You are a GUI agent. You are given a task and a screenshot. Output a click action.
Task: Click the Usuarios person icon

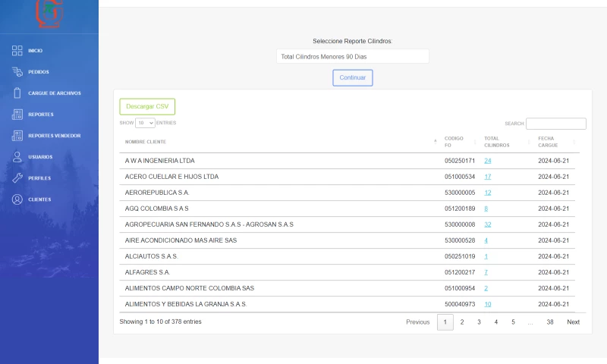[17, 157]
